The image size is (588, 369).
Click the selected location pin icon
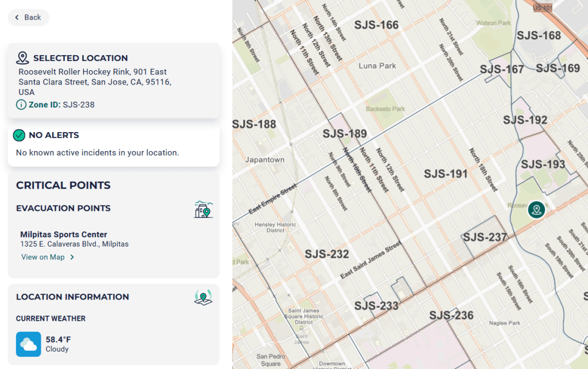point(22,58)
